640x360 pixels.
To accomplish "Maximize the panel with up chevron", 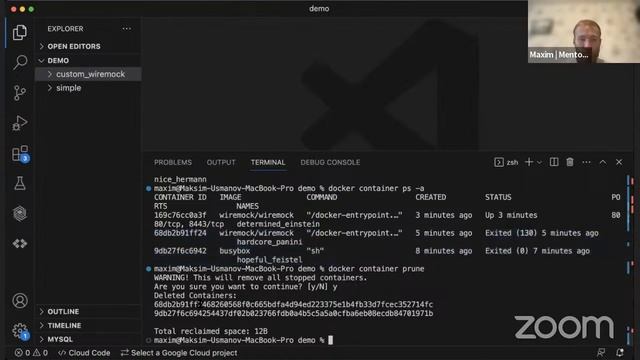I will (603, 162).
